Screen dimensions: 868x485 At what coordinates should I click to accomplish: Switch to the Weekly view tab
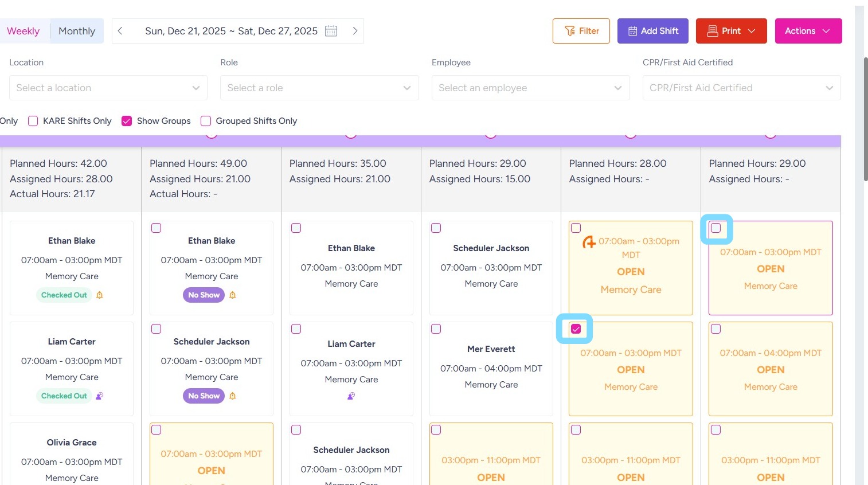coord(24,31)
